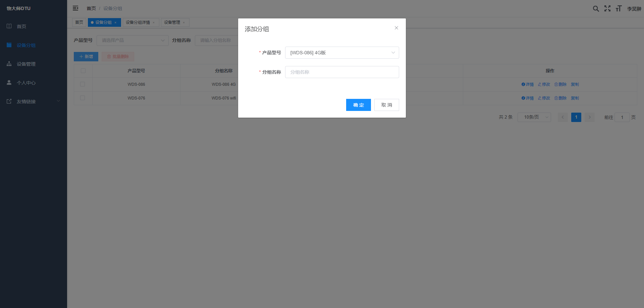This screenshot has width=644, height=308.
Task: Click 删除 for the WDS-076 row
Action: tap(560, 98)
